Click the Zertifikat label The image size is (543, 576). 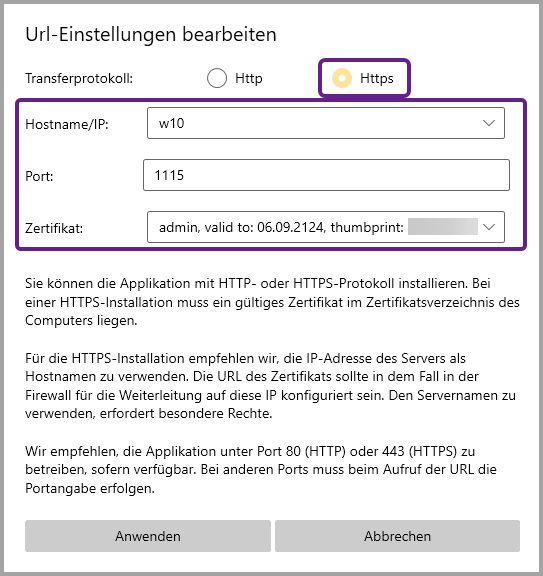pos(54,228)
